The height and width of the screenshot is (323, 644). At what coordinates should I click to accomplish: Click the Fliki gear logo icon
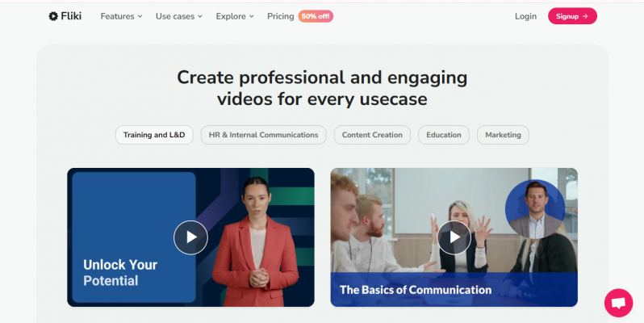pyautogui.click(x=53, y=16)
